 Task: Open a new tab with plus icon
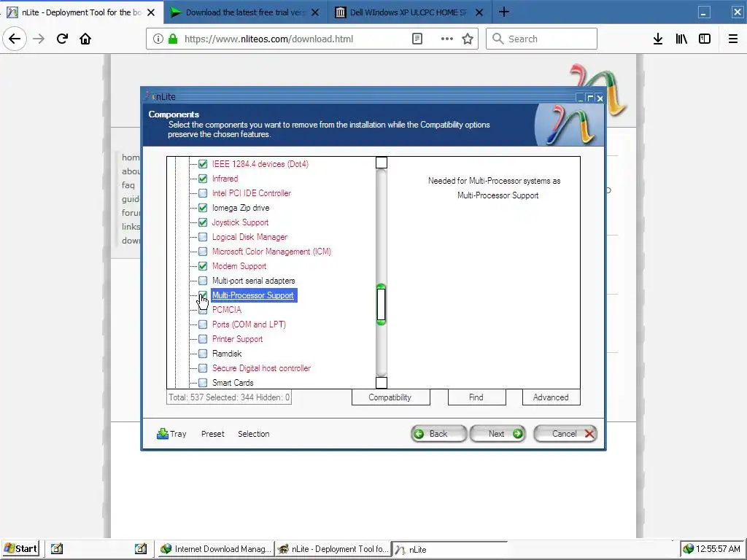click(x=503, y=12)
